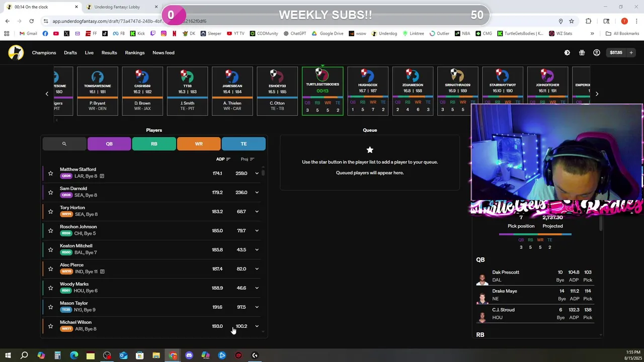Image resolution: width=644 pixels, height=362 pixels.
Task: Star Matthew Stafford to add to queue
Action: tap(50, 173)
